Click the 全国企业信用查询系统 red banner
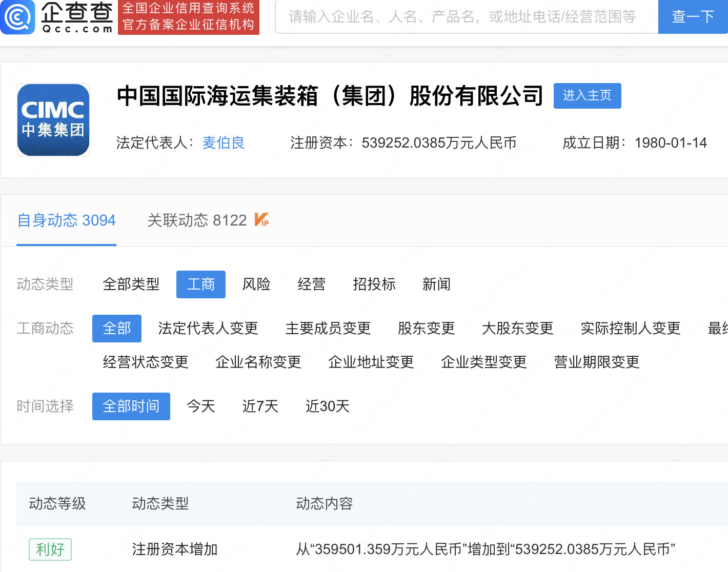This screenshot has height=572, width=728. click(x=189, y=17)
